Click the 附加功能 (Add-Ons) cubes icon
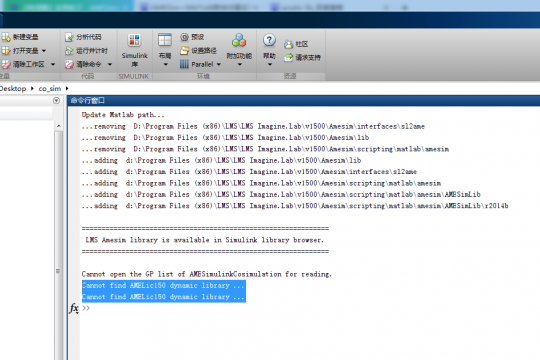This screenshot has height=360, width=540. pyautogui.click(x=239, y=40)
